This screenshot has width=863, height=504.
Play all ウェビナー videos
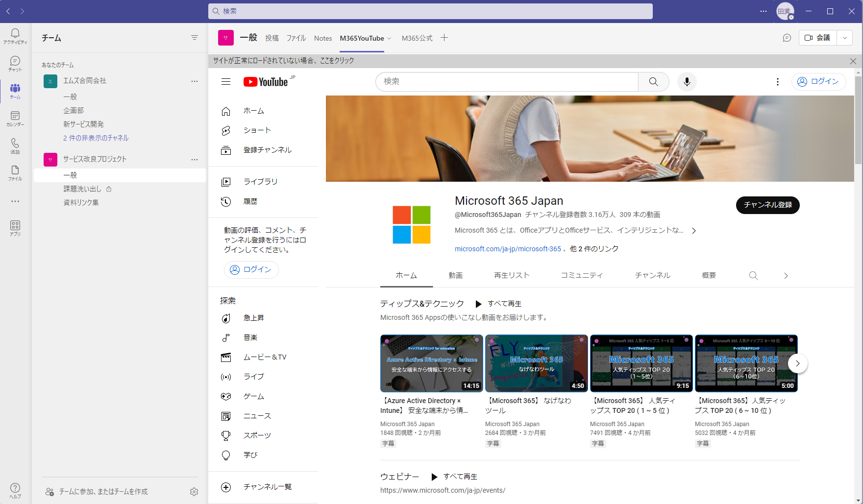pos(454,477)
